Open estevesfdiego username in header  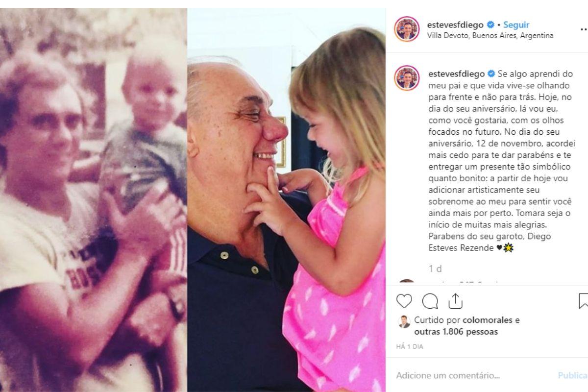pos(455,25)
